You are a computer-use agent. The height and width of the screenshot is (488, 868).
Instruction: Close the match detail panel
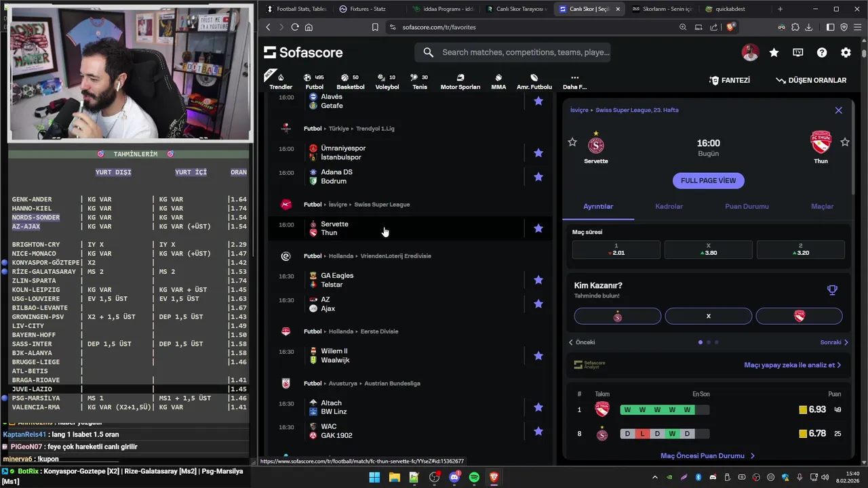pyautogui.click(x=838, y=110)
